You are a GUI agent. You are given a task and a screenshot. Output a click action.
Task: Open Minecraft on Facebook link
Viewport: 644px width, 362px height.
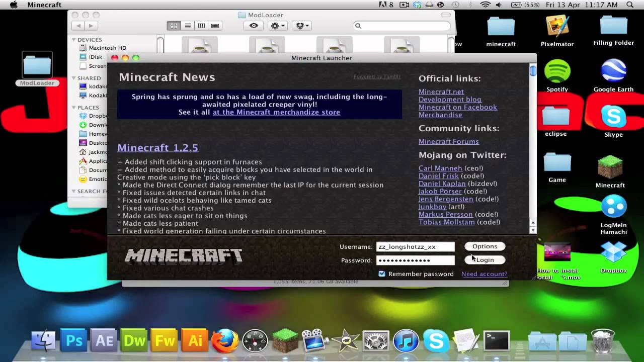click(458, 107)
